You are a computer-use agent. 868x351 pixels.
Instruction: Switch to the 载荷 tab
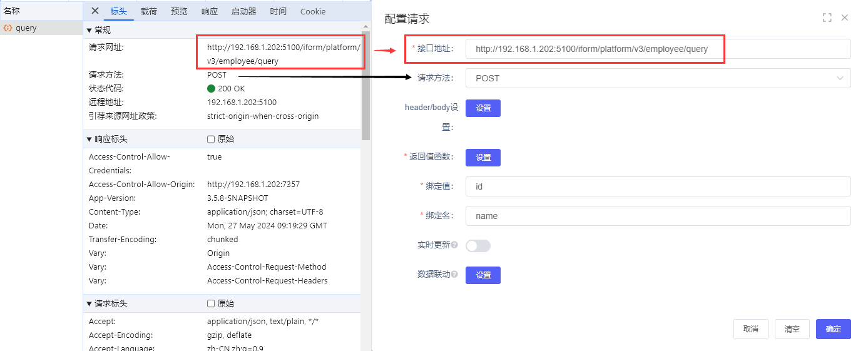pos(149,11)
